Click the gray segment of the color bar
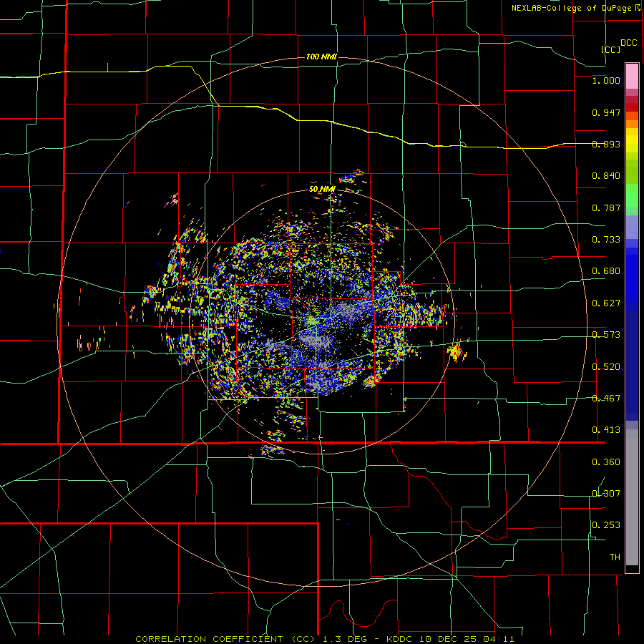 point(632,497)
